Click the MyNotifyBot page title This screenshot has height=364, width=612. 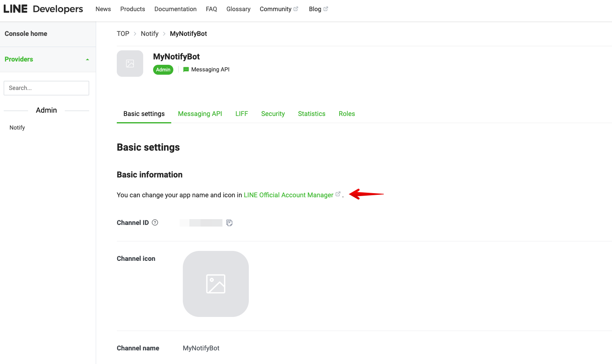176,57
